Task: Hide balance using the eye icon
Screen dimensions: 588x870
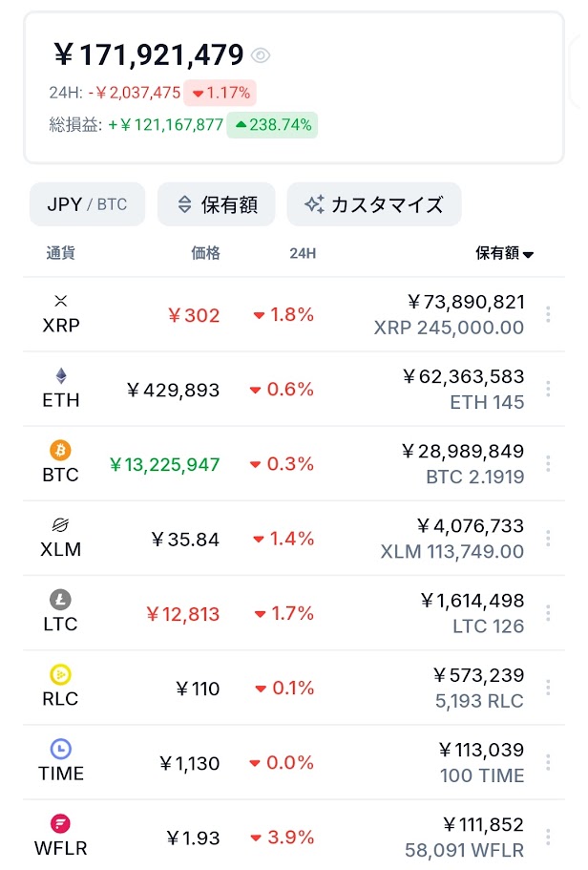Action: pyautogui.click(x=261, y=55)
